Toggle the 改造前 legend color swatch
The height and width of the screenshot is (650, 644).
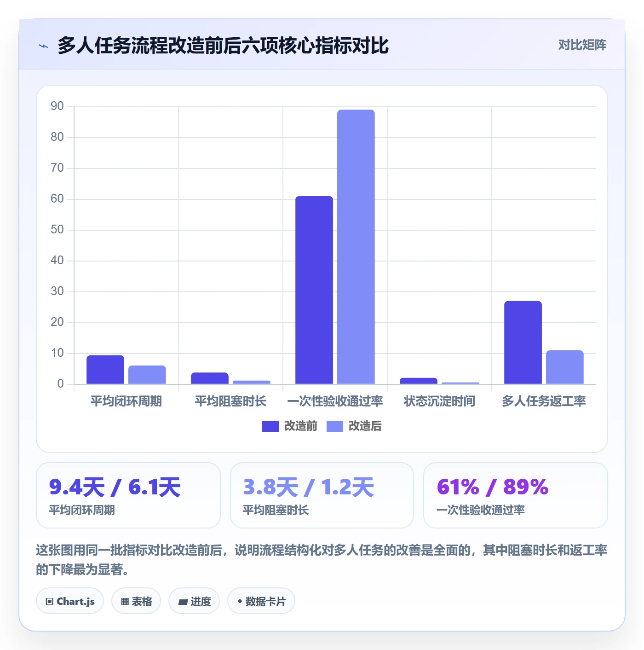[270, 426]
